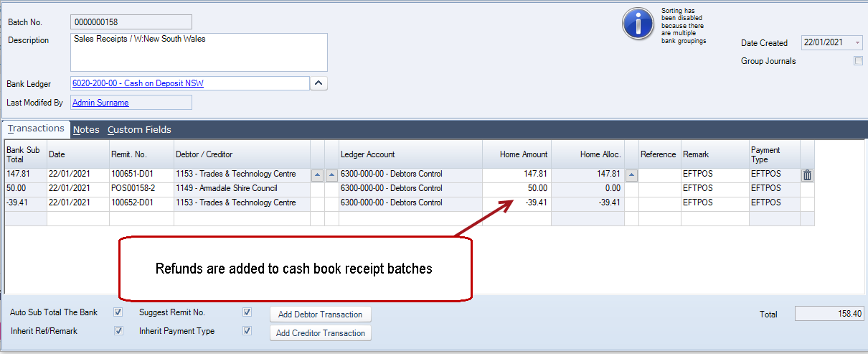The height and width of the screenshot is (354, 868).
Task: Click the Reference column header
Action: [x=659, y=154]
